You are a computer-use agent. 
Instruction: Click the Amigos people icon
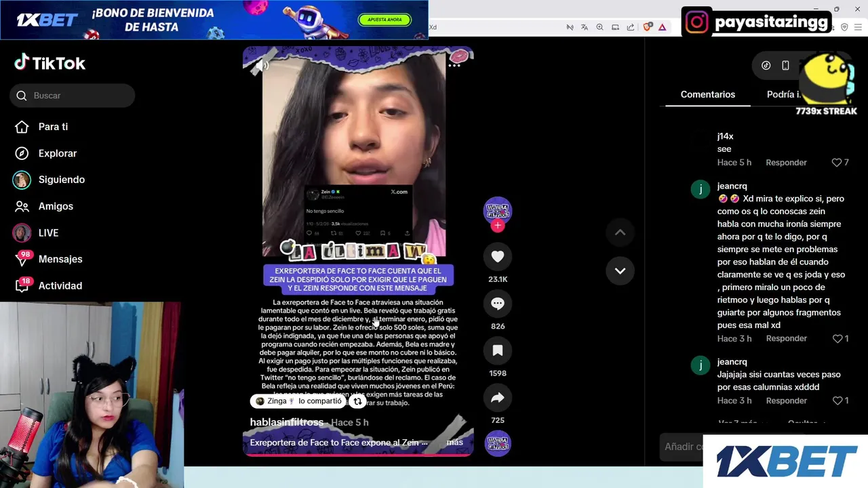click(22, 206)
